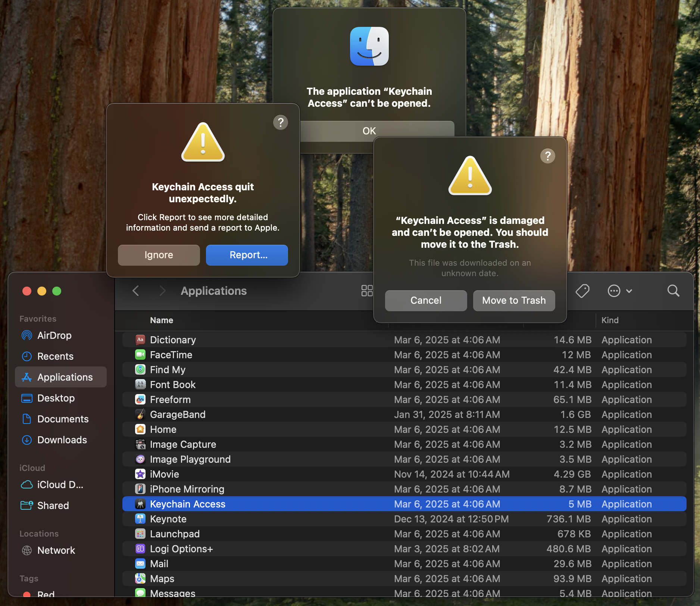This screenshot has height=606, width=700.
Task: Select Applications in the Finder sidebar
Action: (61, 377)
